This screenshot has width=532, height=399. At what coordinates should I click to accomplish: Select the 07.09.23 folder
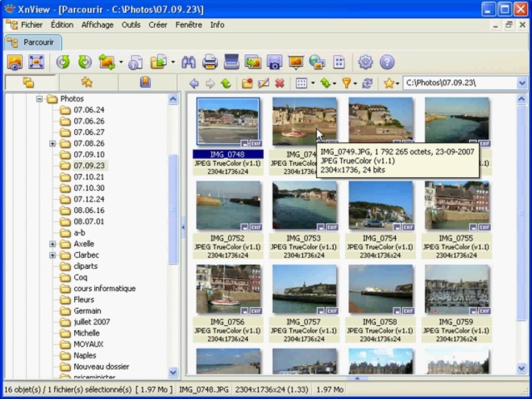[89, 166]
